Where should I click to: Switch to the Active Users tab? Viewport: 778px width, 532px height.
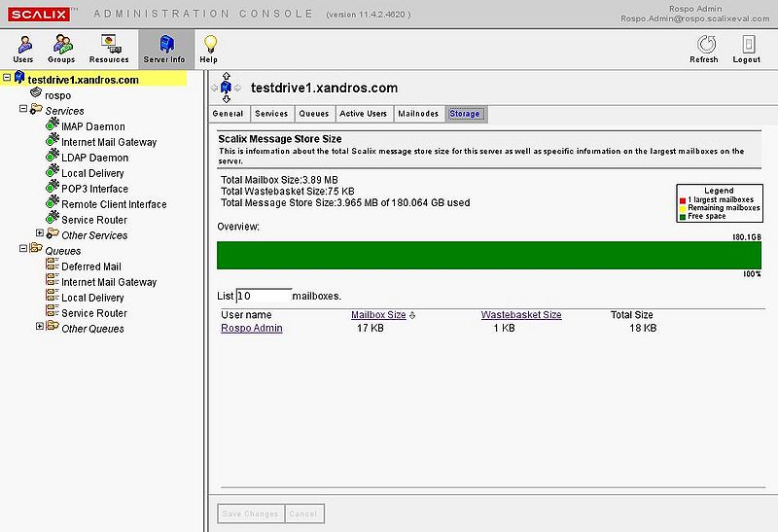coord(363,114)
